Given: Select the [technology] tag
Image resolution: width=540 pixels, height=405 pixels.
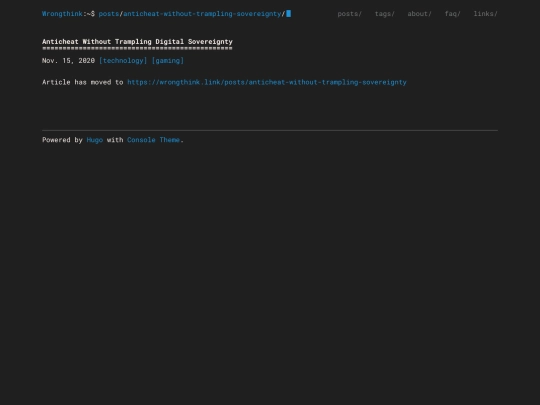Looking at the screenshot, I should click(123, 61).
